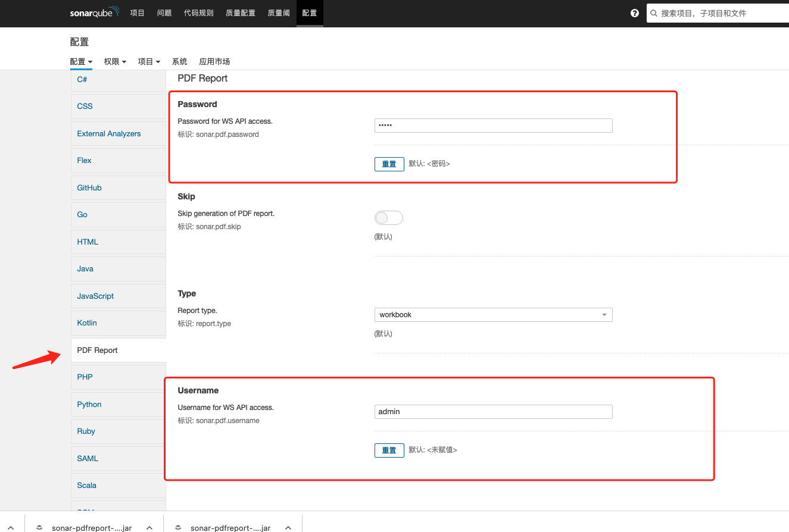789x532 pixels.
Task: Enable the Skip generation of PDF report toggle
Action: 388,218
